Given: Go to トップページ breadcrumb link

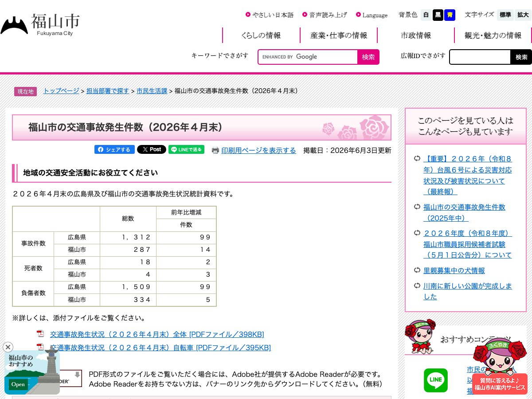Looking at the screenshot, I should click(61, 91).
